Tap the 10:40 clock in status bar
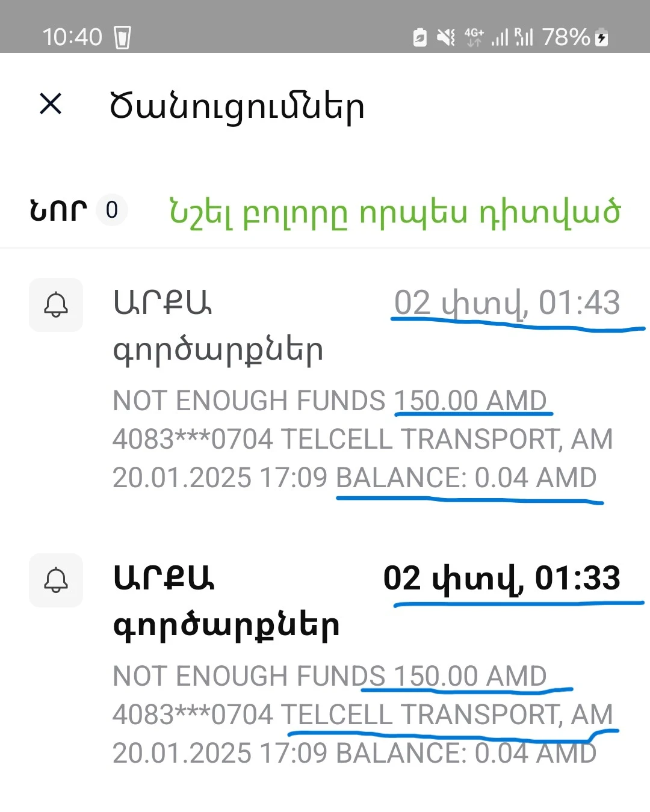 (72, 37)
